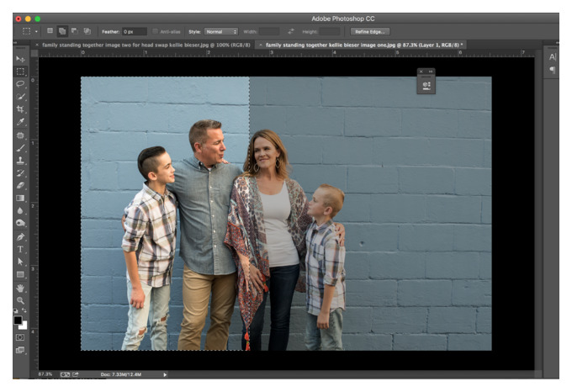This screenshot has height=392, width=572.
Task: Click the Height input field
Action: [x=330, y=32]
